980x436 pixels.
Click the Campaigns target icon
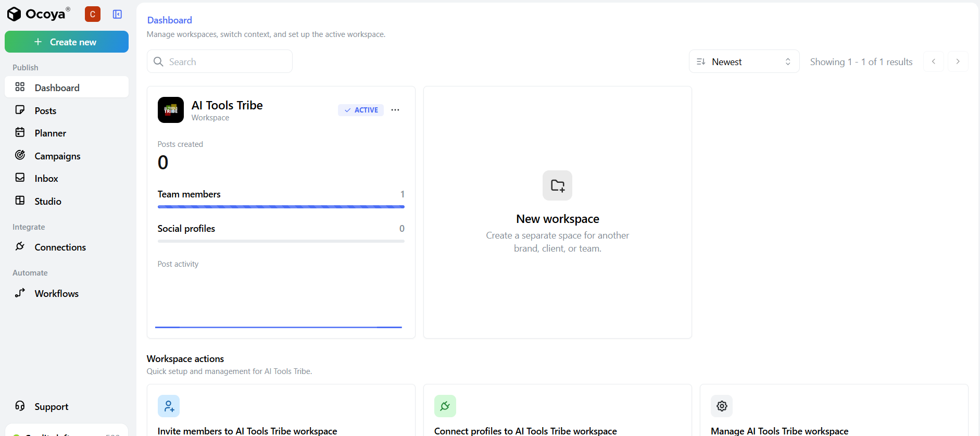(20, 155)
